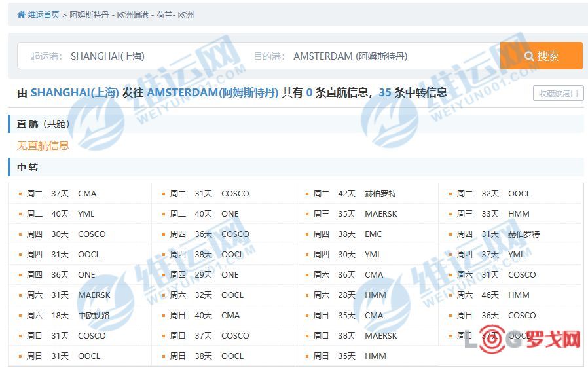Image resolution: width=588 pixels, height=370 pixels.
Task: Open the 周六 18天 中欧铁路 route
Action: (68, 315)
